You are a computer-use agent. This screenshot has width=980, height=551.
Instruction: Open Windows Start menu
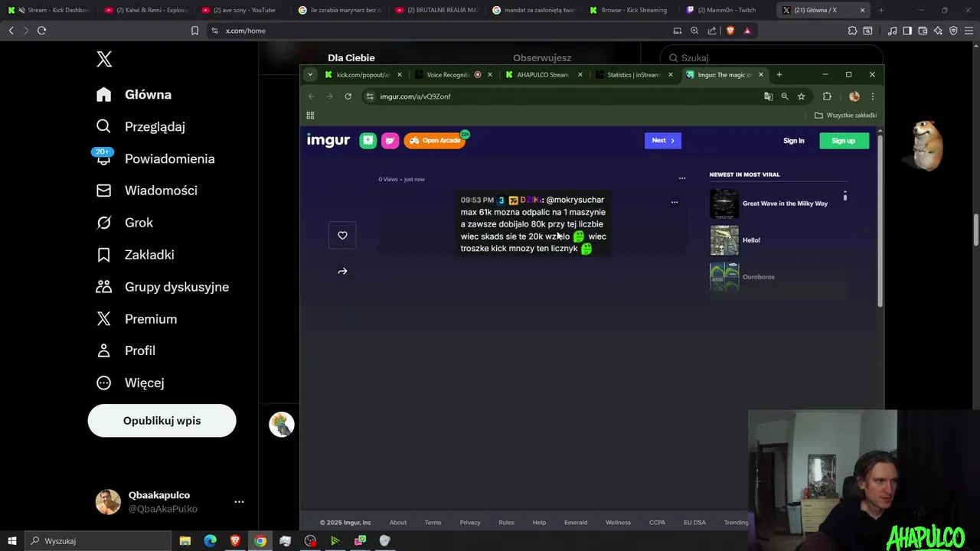(11, 541)
